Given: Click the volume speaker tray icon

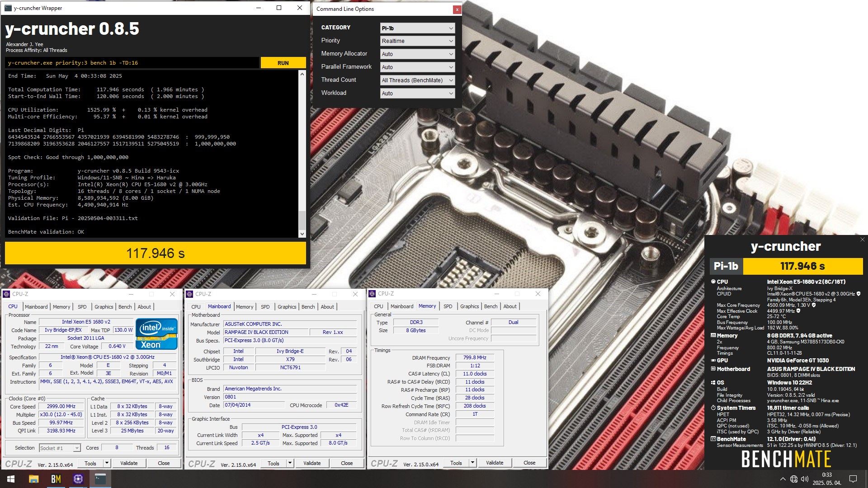Looking at the screenshot, I should click(805, 479).
